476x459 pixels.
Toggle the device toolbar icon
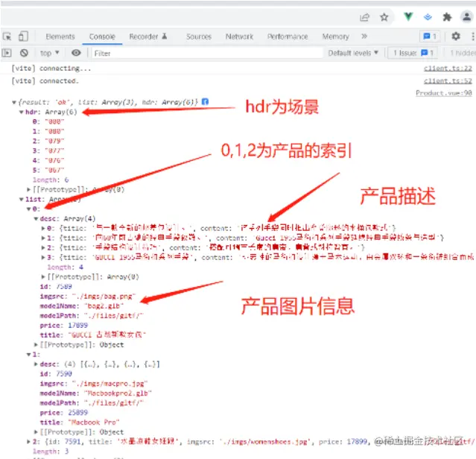point(23,37)
